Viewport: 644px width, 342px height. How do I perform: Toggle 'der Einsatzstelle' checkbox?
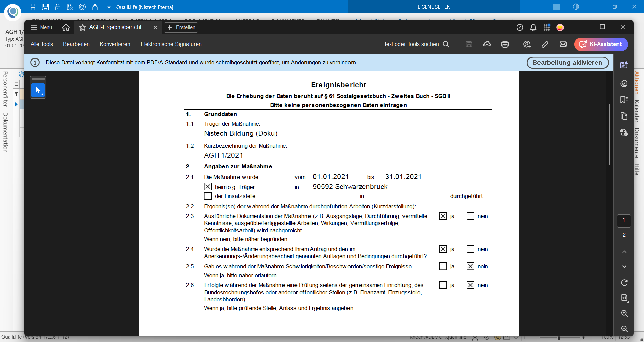(208, 196)
